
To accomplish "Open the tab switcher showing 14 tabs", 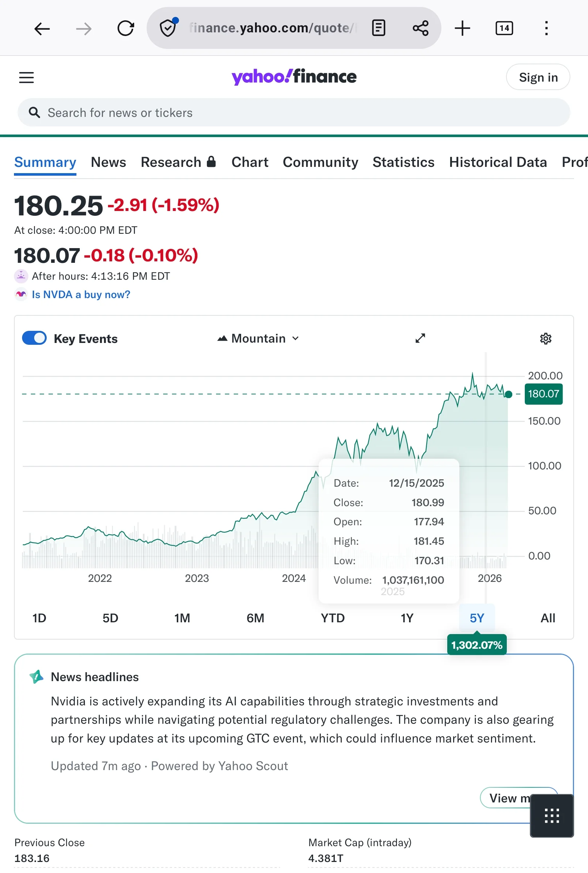I will [x=504, y=28].
